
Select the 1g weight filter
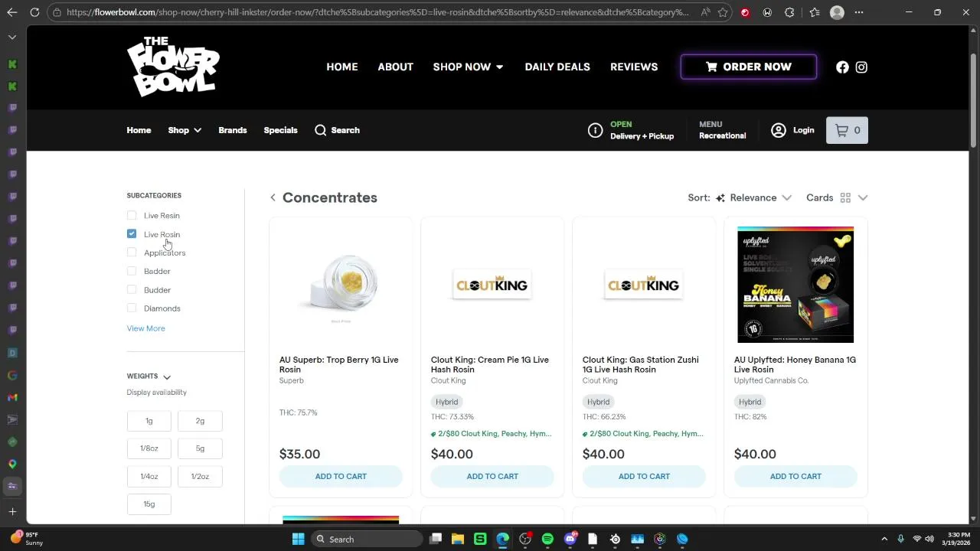click(x=149, y=420)
